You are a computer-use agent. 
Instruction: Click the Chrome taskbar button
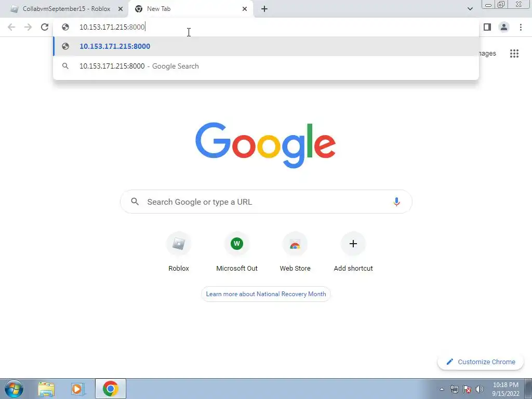(x=111, y=389)
